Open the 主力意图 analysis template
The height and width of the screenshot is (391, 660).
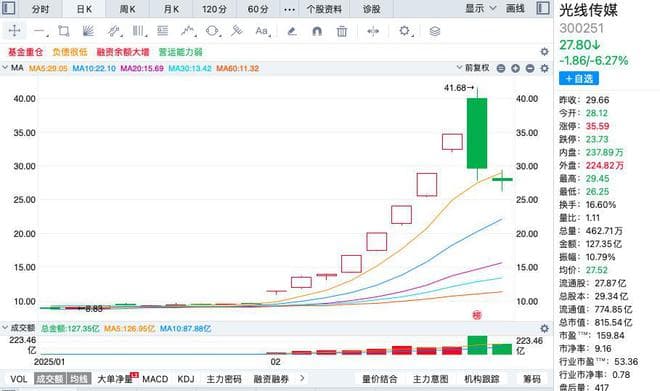tap(431, 379)
